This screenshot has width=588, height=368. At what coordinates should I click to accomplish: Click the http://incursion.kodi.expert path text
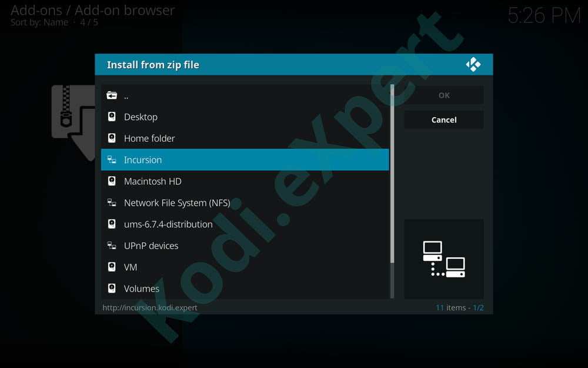(x=150, y=307)
